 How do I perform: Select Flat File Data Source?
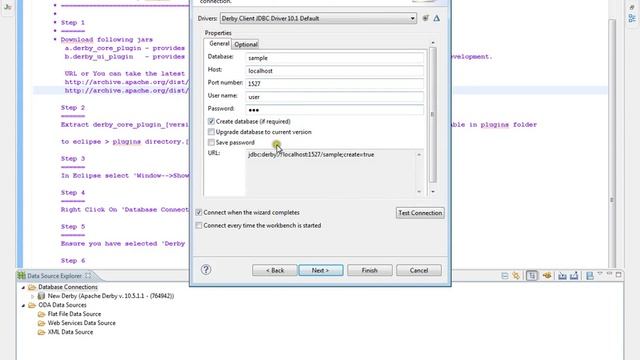74,314
